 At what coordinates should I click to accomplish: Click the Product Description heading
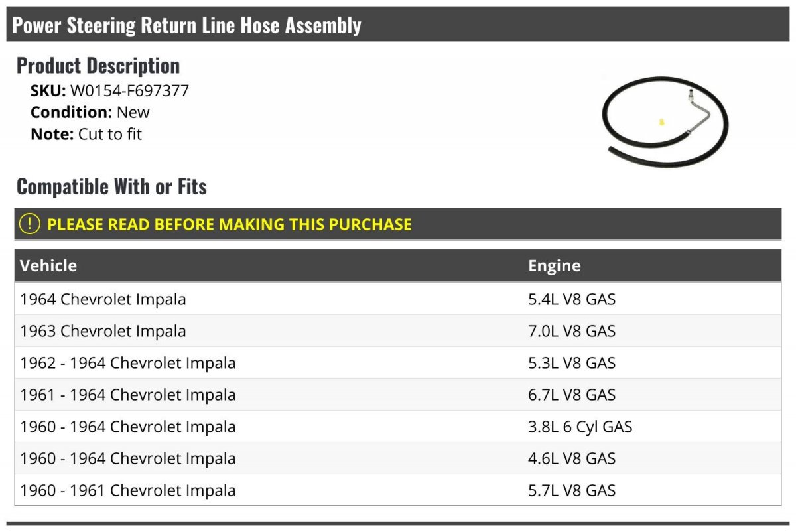[x=98, y=66]
